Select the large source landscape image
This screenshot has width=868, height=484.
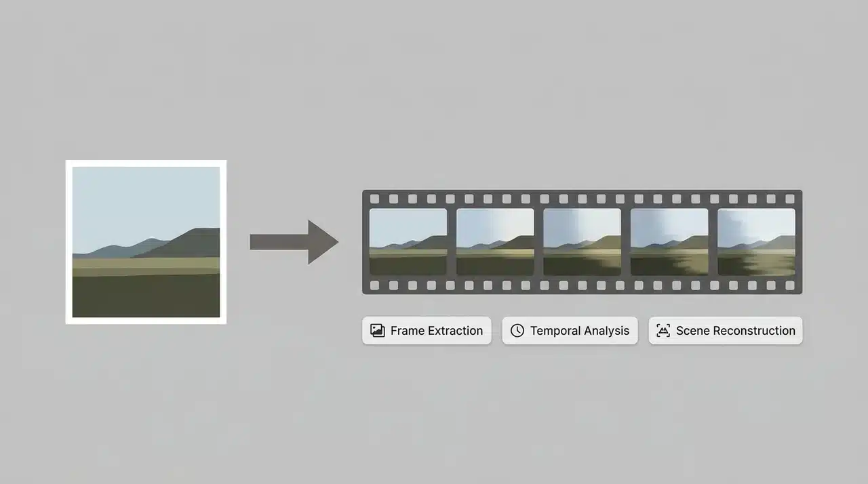[146, 242]
